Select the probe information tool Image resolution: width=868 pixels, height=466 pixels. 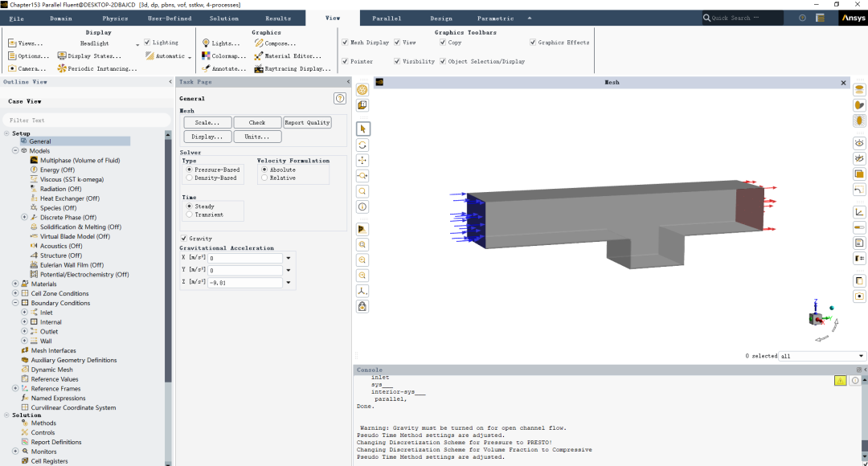362,207
